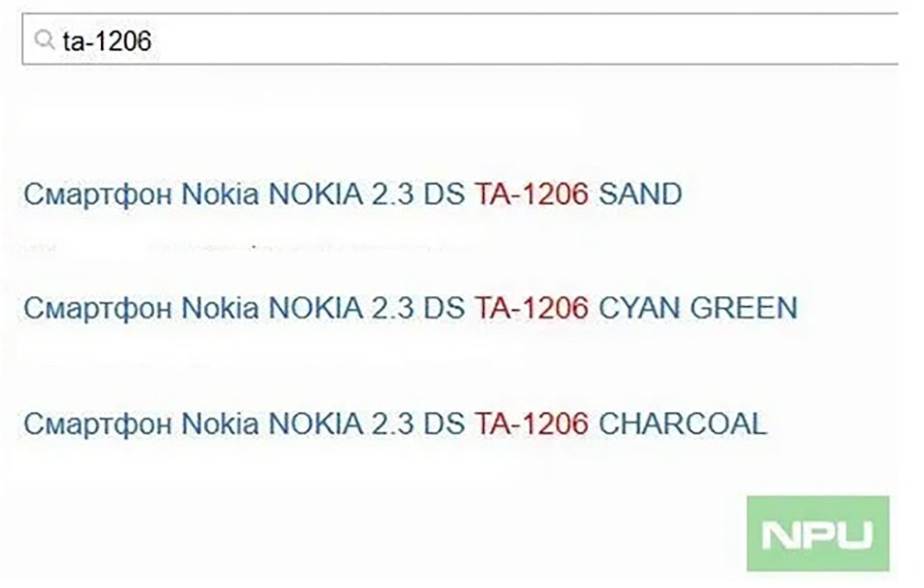Click Смартфон in the CHARCOAL result

(x=98, y=423)
